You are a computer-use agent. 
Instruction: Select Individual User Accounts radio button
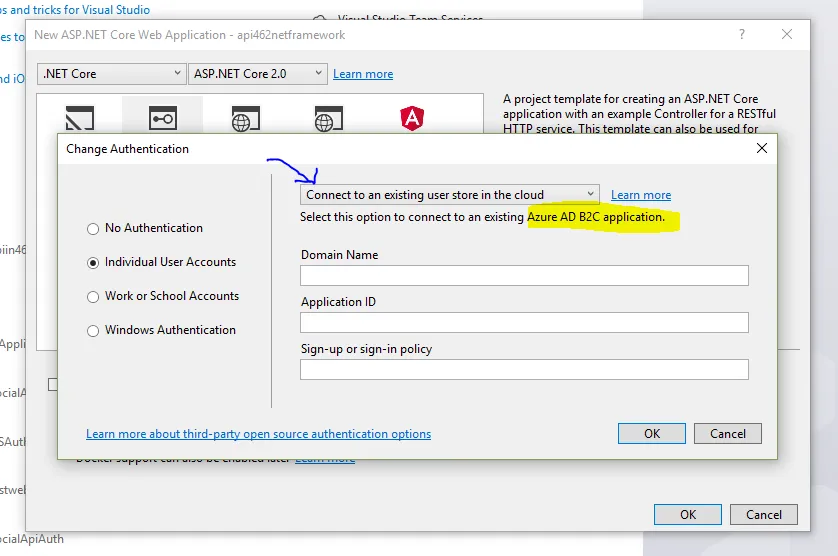click(x=93, y=262)
